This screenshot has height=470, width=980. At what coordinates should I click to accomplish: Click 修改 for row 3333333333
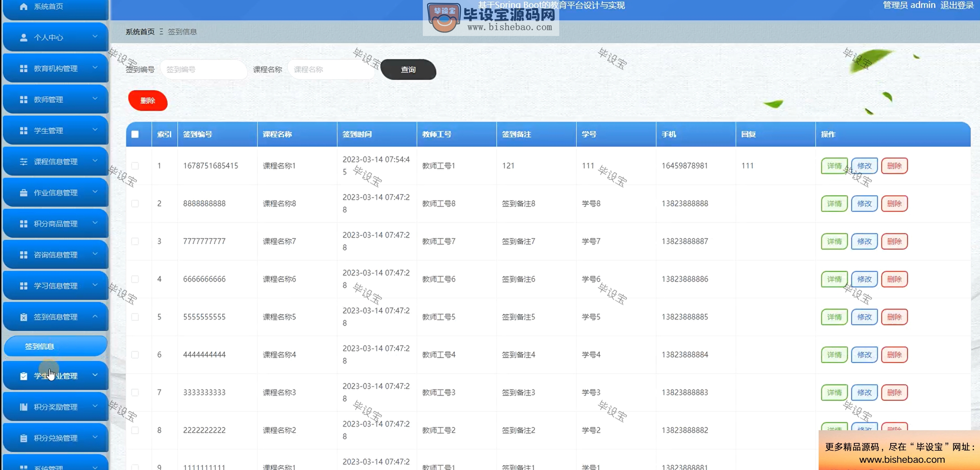864,392
